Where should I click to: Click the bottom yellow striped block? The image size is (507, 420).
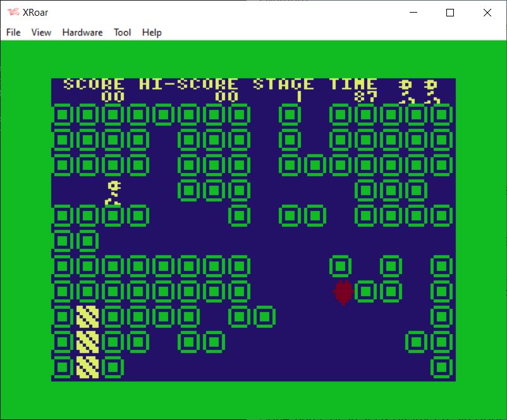point(87,367)
